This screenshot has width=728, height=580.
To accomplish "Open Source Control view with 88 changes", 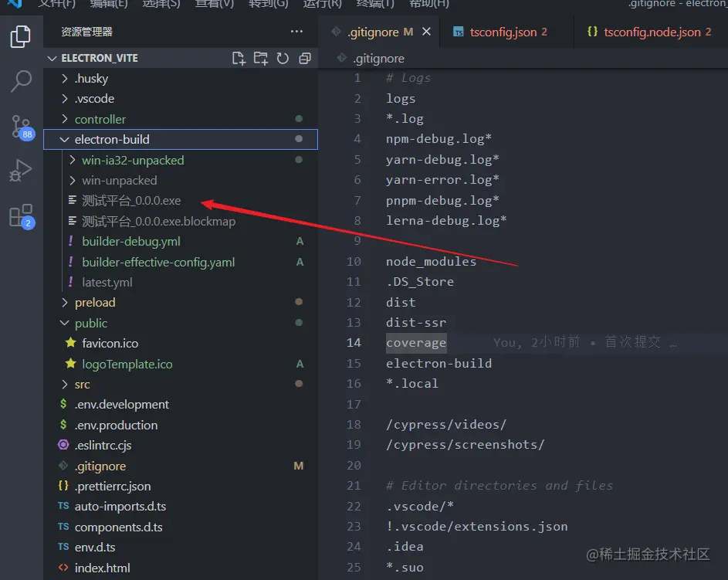I will click(22, 127).
